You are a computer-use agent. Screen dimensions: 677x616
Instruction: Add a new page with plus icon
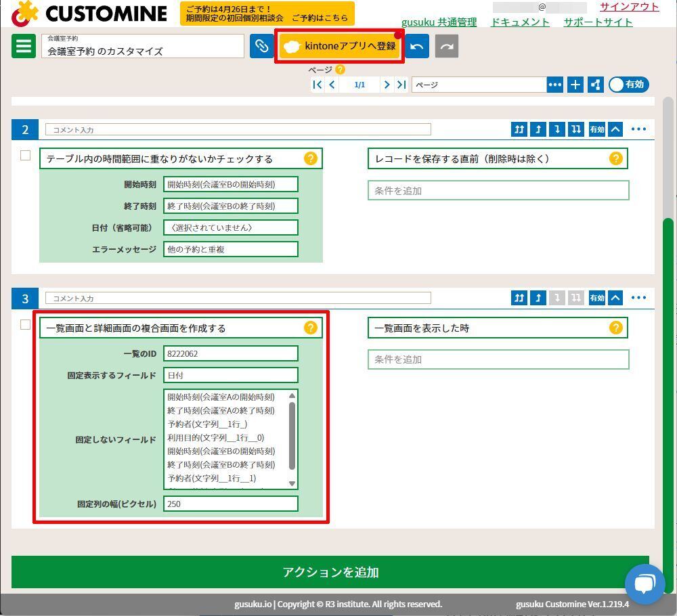575,85
